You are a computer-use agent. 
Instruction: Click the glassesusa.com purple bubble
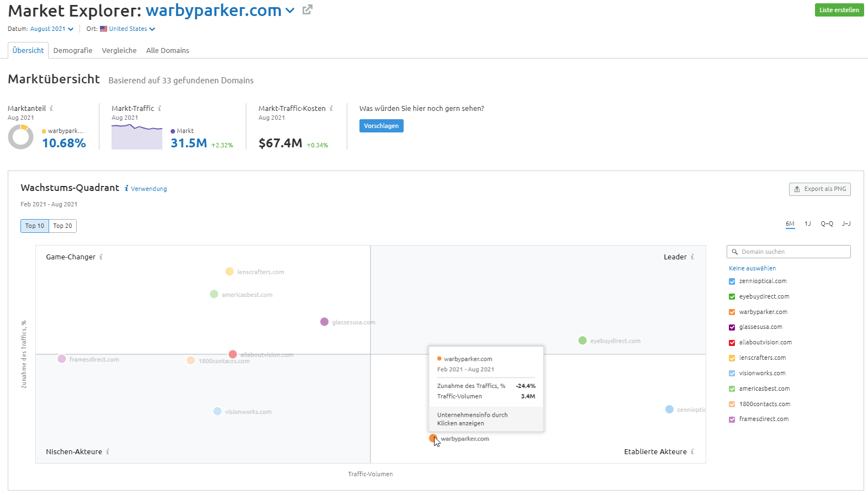tap(325, 322)
